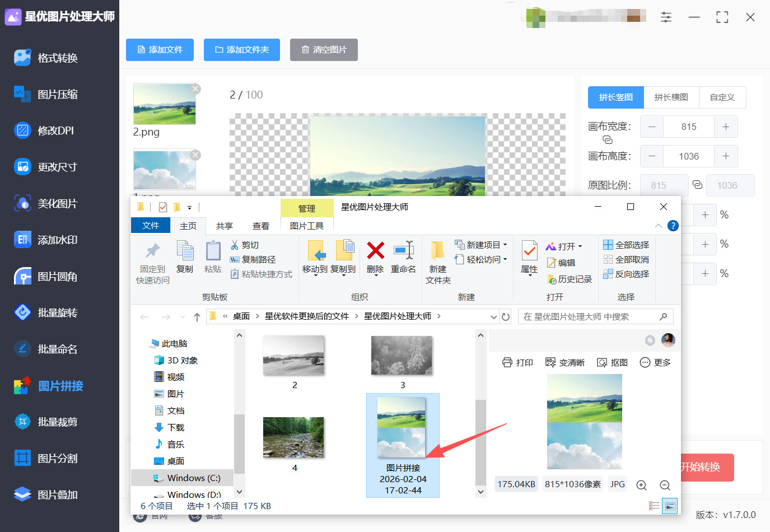Toggle the 原图比例 lock link icon
Image resolution: width=770 pixels, height=532 pixels.
point(697,185)
